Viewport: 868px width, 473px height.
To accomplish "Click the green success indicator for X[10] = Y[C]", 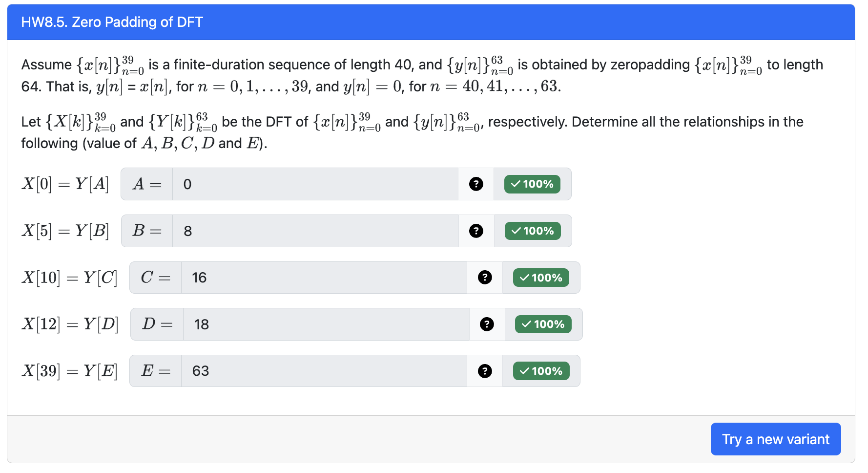I will coord(540,278).
